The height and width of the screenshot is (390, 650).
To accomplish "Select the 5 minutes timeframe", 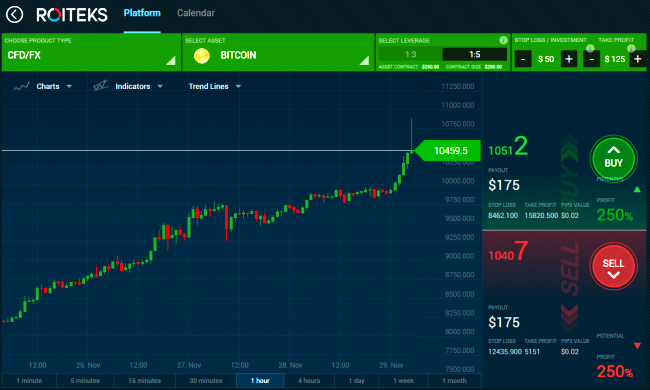I will [85, 380].
